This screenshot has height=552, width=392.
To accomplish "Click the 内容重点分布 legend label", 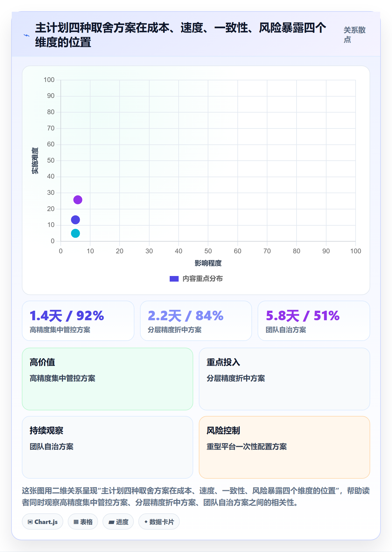I will (x=202, y=279).
